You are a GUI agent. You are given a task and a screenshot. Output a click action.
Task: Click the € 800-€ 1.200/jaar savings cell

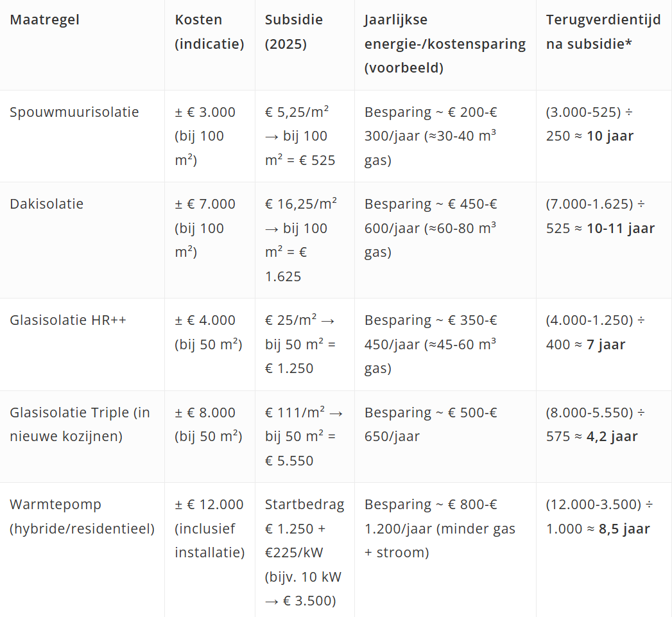(x=440, y=528)
